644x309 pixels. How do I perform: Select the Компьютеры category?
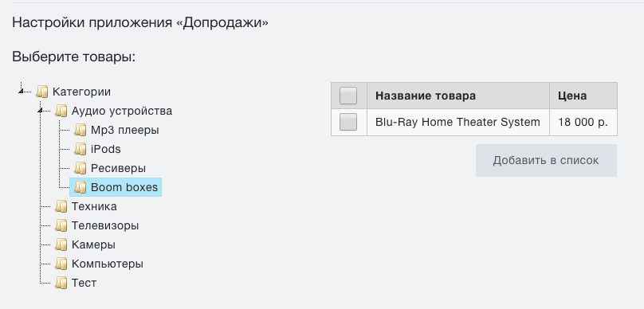(x=107, y=264)
